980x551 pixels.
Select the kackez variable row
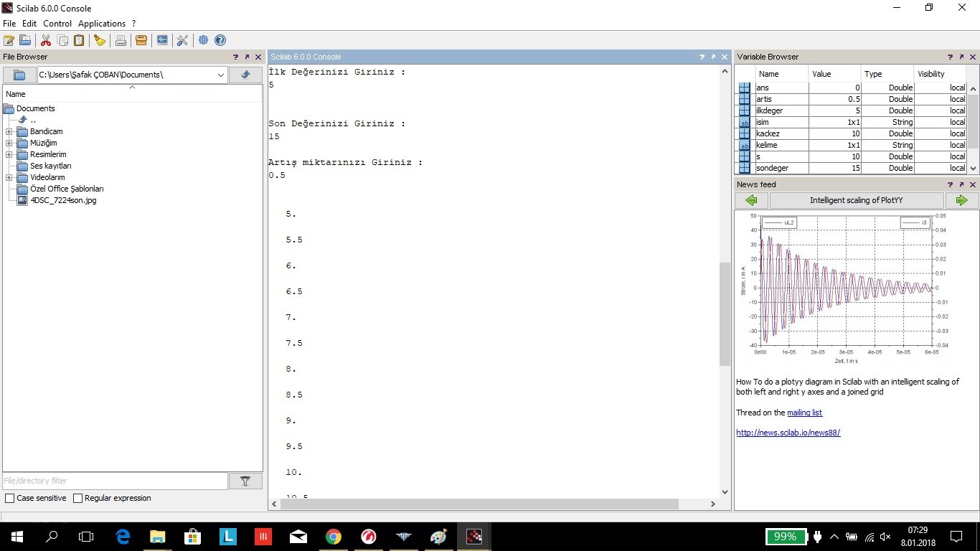pyautogui.click(x=852, y=133)
